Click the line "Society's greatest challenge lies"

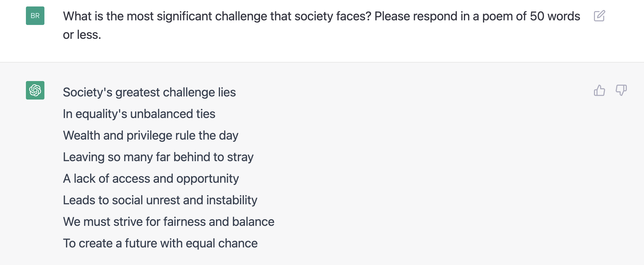(149, 92)
